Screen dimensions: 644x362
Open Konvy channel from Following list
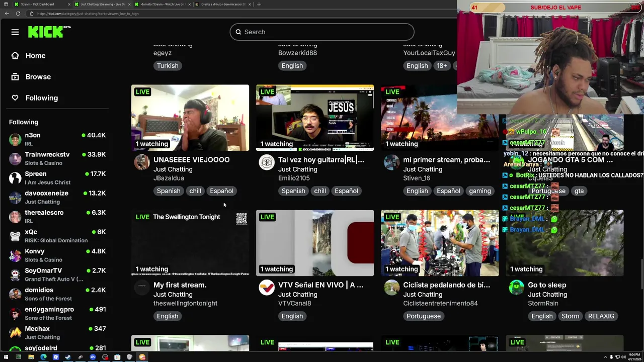click(x=58, y=255)
